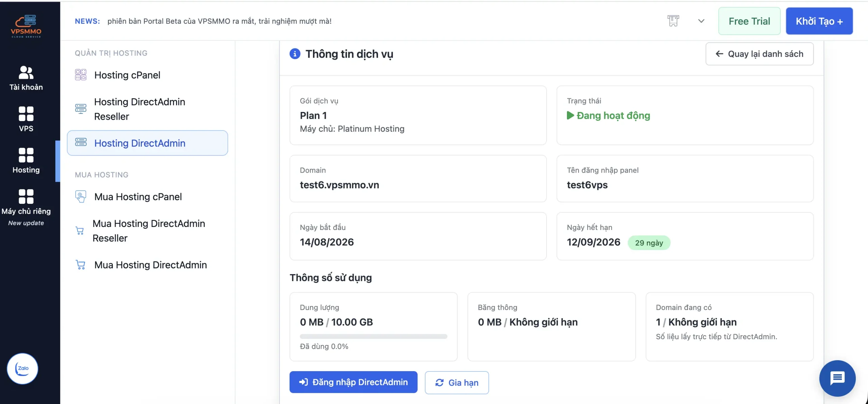
Task: Click the info icon beside Thông tin dịch vụ
Action: 295,54
